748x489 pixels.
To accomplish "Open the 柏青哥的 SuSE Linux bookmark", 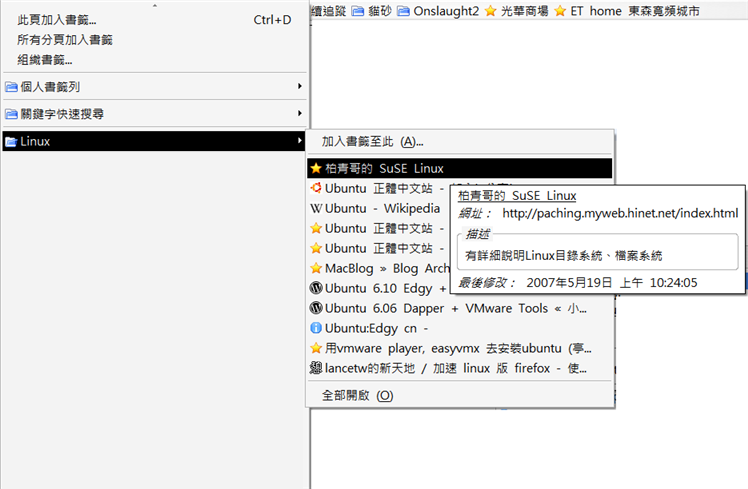I will coord(459,168).
